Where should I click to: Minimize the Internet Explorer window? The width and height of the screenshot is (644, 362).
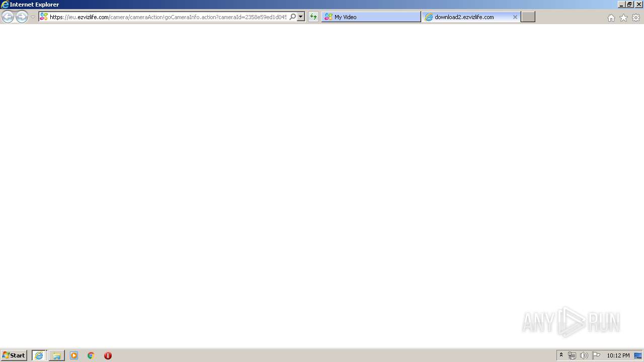click(621, 5)
